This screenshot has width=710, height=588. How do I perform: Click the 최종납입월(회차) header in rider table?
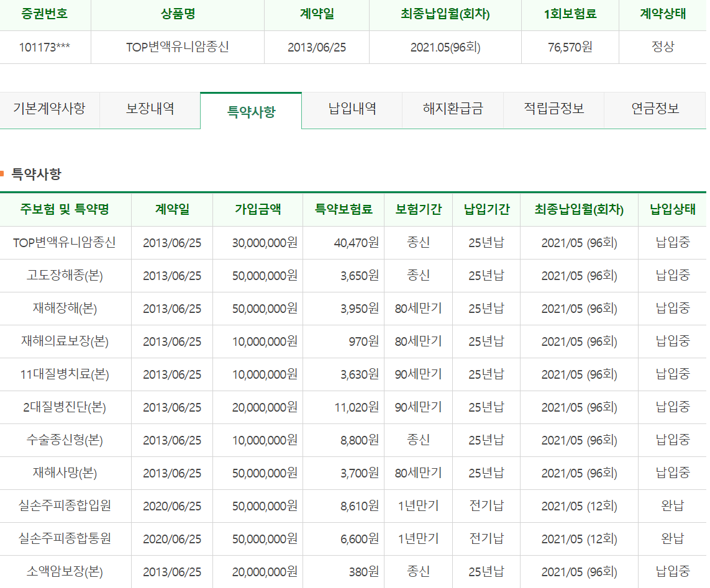pyautogui.click(x=579, y=209)
